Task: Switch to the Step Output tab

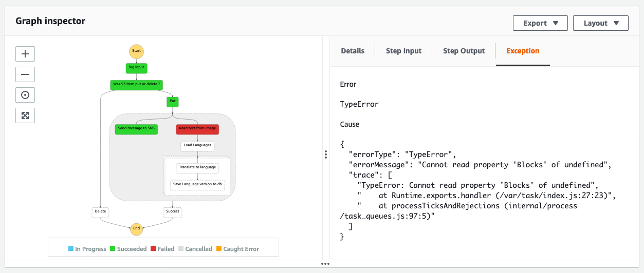Action: pos(464,51)
